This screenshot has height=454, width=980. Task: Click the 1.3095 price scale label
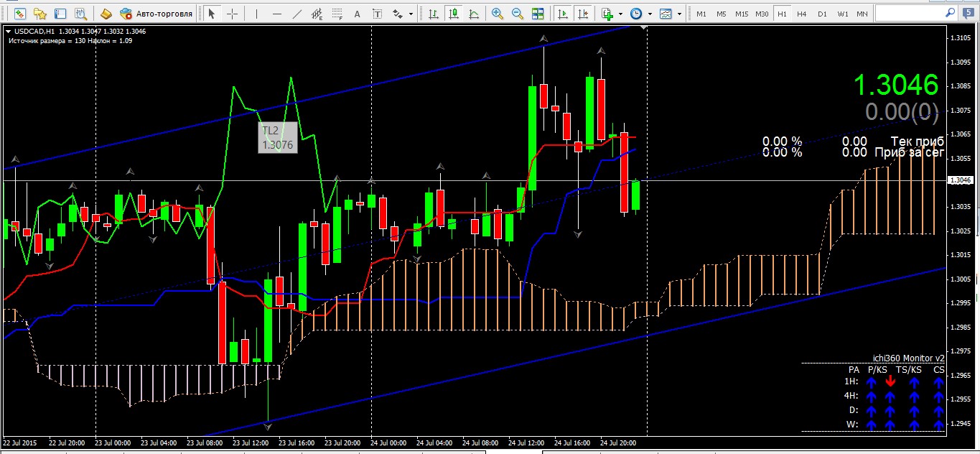point(961,62)
